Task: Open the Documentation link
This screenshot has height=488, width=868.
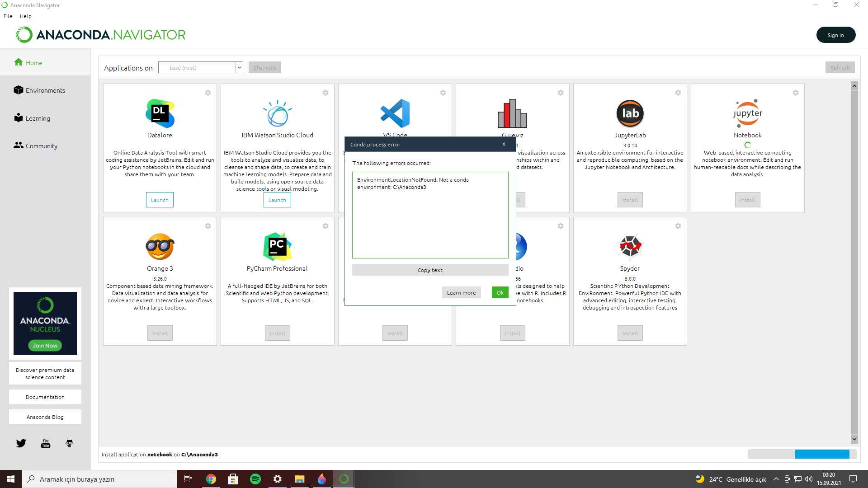Action: pos(45,397)
